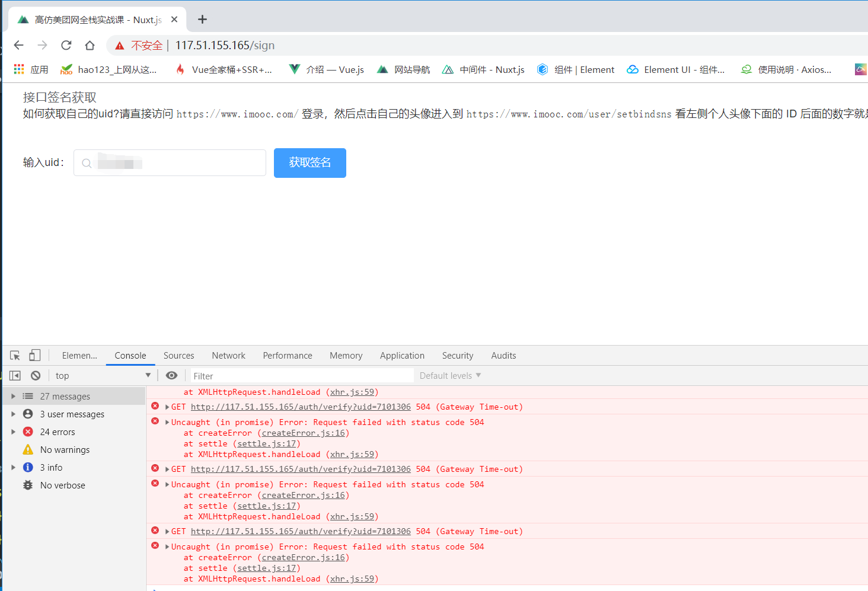The image size is (868, 591).
Task: Expand the 24 errors group in sidebar
Action: coord(13,432)
